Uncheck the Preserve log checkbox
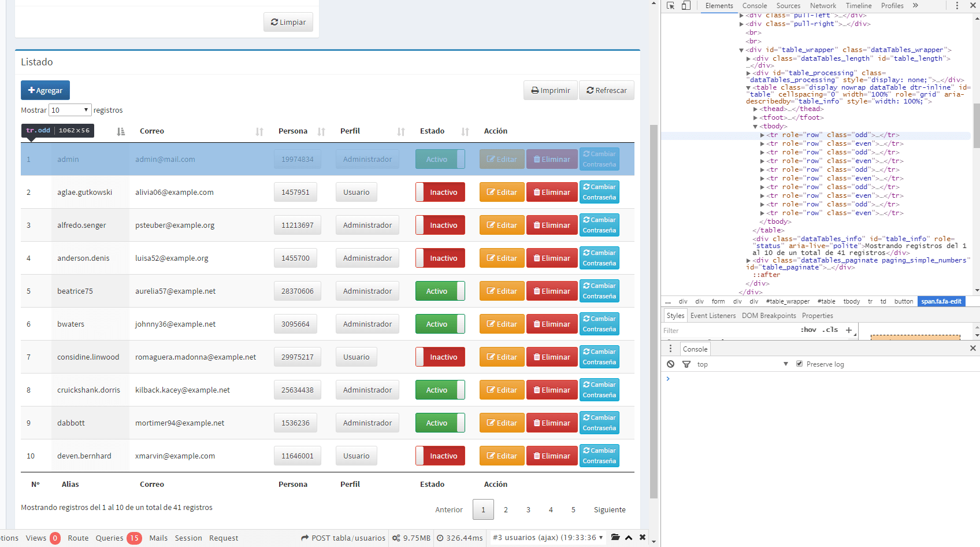This screenshot has height=547, width=980. [800, 364]
